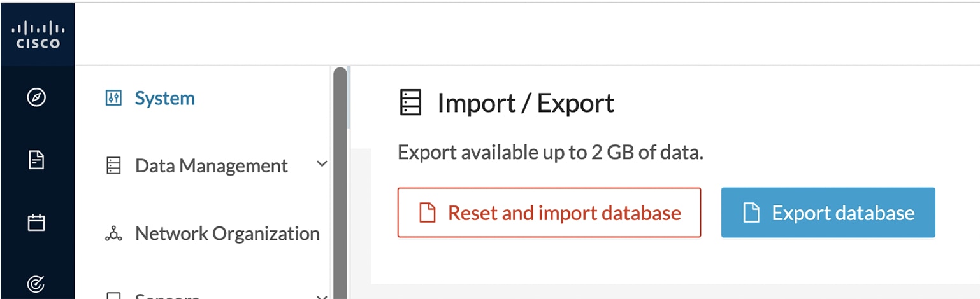The width and height of the screenshot is (980, 299).
Task: Click the Import / Export heading text
Action: coord(526,103)
